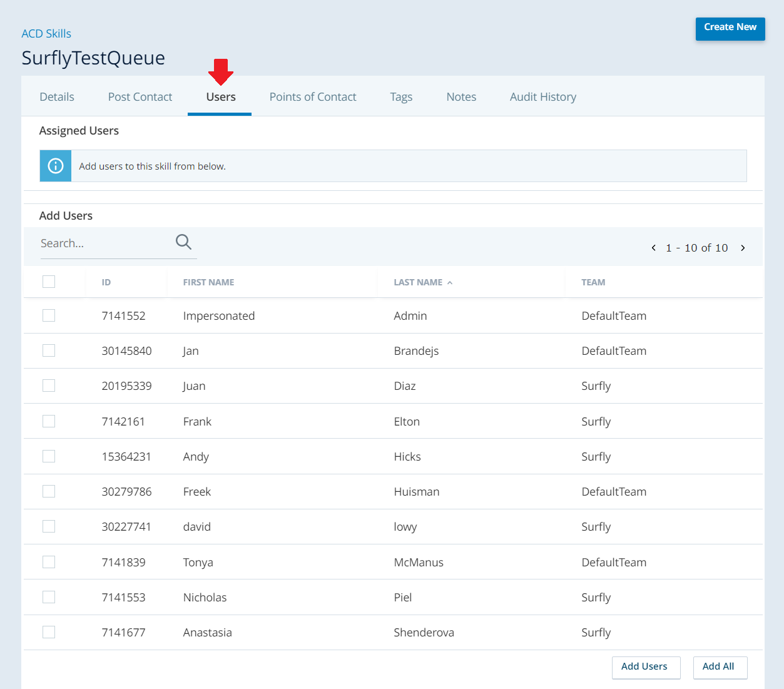Switch to Audit History tab
784x689 pixels.
coord(543,97)
